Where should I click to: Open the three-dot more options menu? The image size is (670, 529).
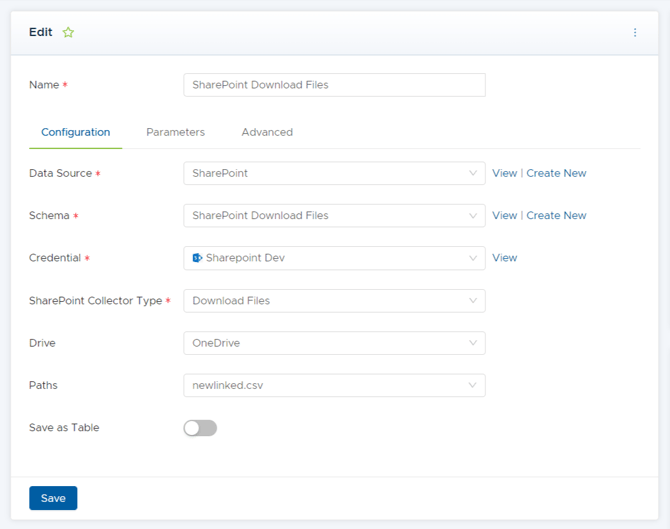point(635,33)
